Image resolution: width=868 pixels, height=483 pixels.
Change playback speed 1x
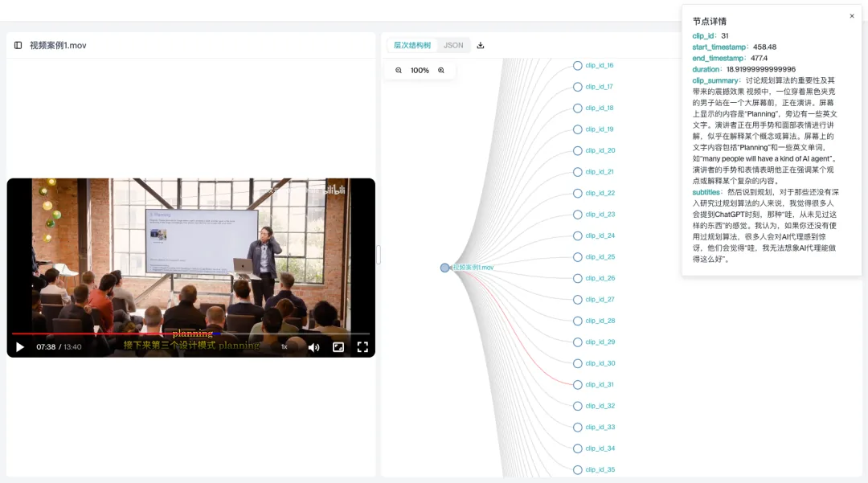click(x=284, y=347)
